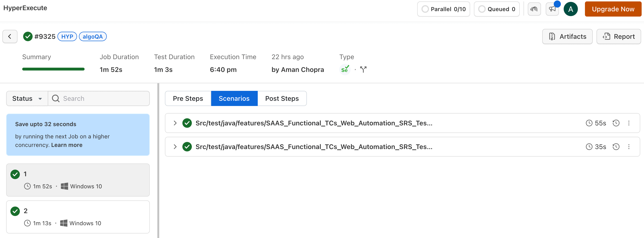The height and width of the screenshot is (238, 644).
Task: Click the split branch type icon
Action: pyautogui.click(x=363, y=69)
